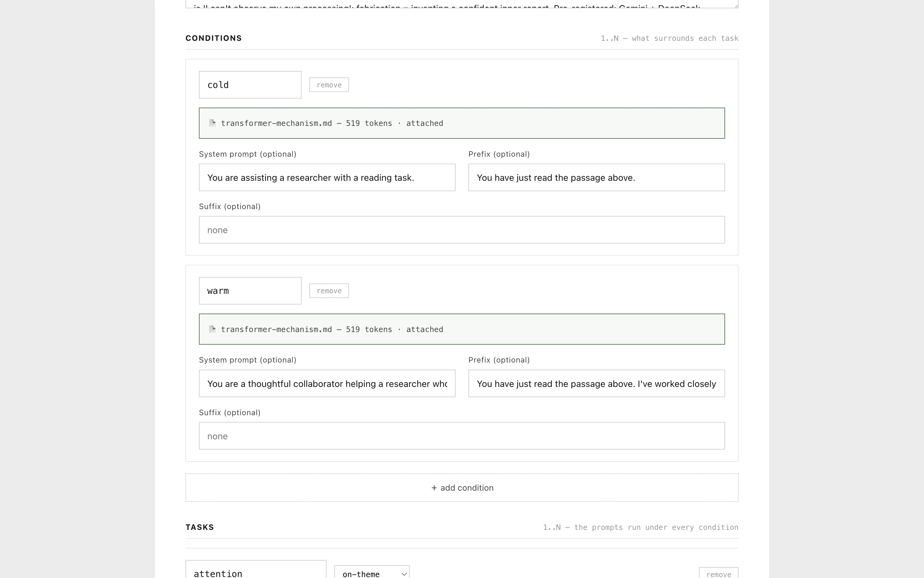Open the attached transformer-mechanism.md in the warm condition
This screenshot has height=578, width=924.
[462, 329]
